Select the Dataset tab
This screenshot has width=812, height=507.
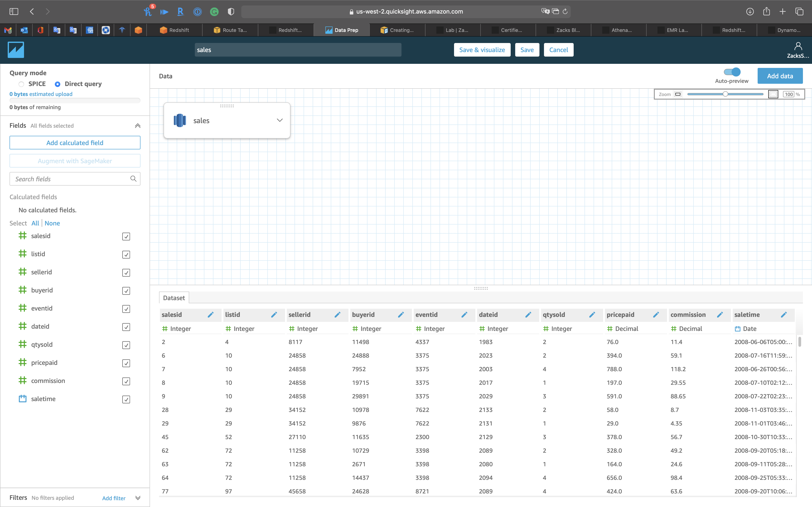pyautogui.click(x=174, y=298)
